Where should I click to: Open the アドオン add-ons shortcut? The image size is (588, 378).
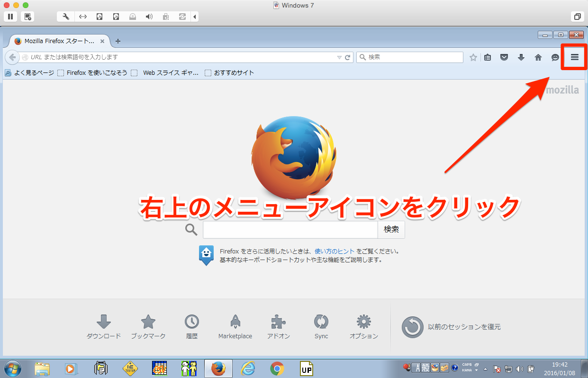(x=279, y=327)
